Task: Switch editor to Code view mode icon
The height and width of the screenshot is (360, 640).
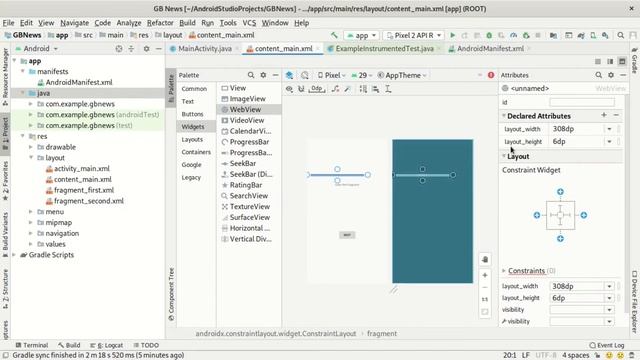Action: [598, 62]
